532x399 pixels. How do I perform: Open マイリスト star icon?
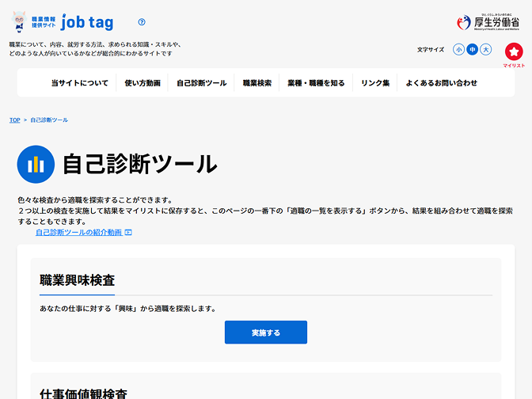point(514,51)
